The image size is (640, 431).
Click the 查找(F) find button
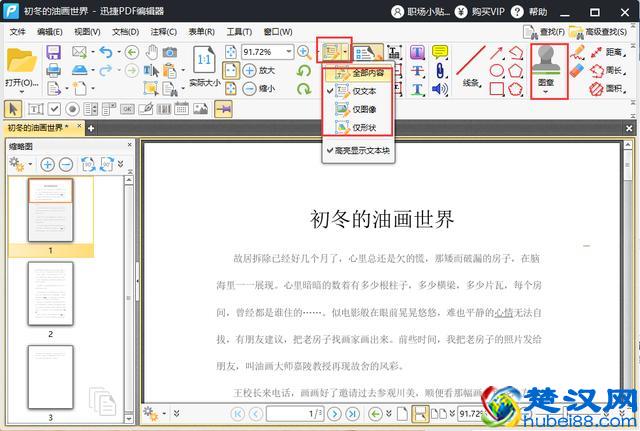(544, 32)
